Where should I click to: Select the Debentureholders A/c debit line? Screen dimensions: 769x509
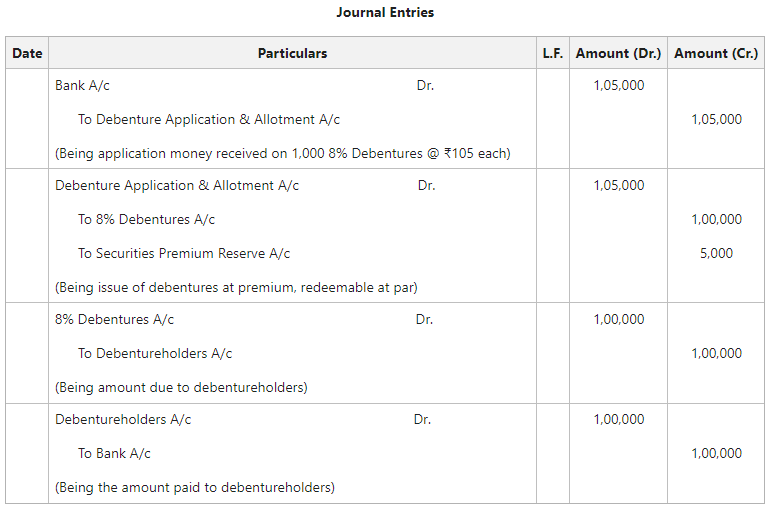[x=123, y=420]
